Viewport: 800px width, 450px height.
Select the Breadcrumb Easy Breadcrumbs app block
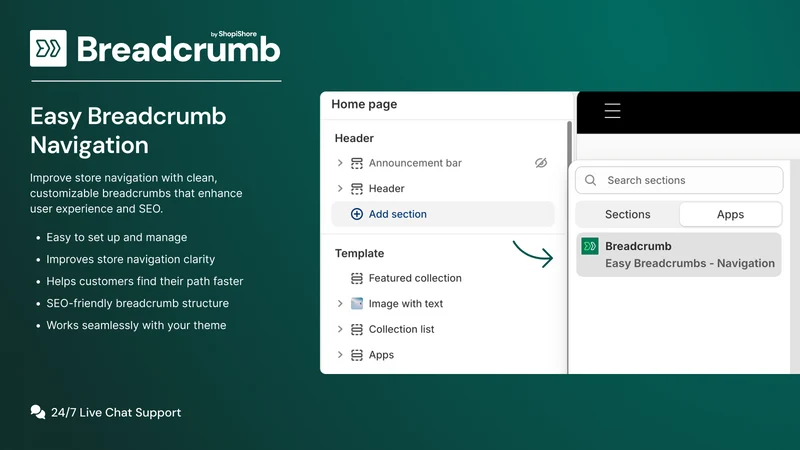click(x=679, y=255)
